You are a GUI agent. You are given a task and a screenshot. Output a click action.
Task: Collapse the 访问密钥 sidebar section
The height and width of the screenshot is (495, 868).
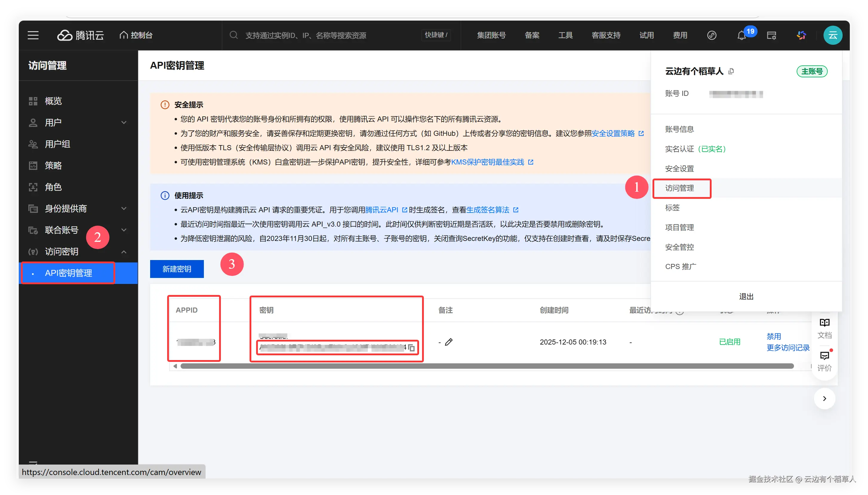(124, 252)
